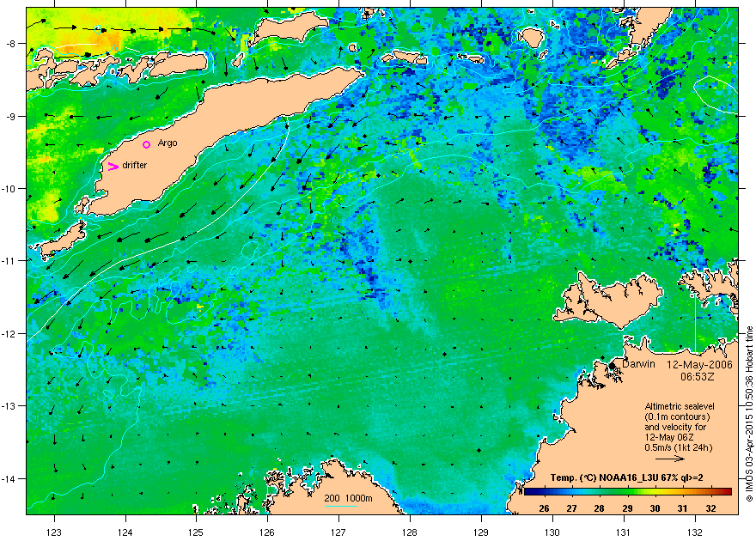Click longitude axis label 129
The image size is (756, 541).
481,532
